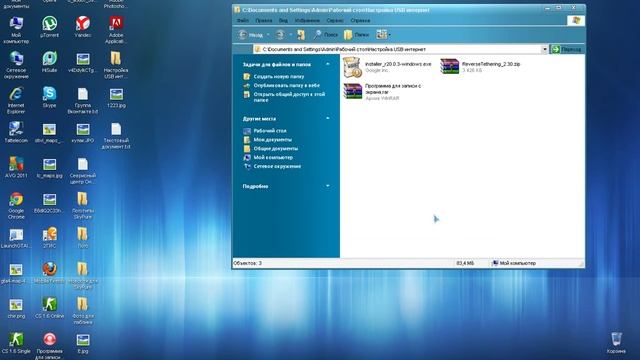Select the Программа для записи с экрана rar archive

pos(382,92)
